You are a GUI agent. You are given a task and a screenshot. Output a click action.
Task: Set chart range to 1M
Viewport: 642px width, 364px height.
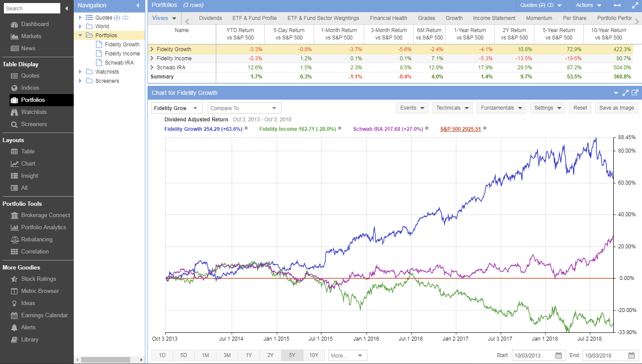(x=206, y=355)
